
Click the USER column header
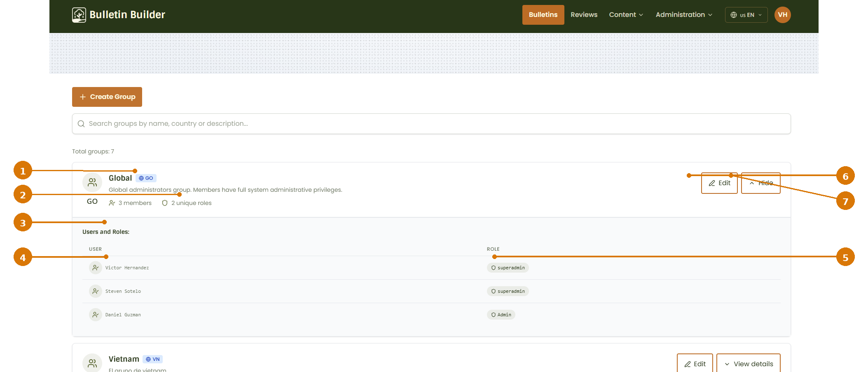click(95, 249)
